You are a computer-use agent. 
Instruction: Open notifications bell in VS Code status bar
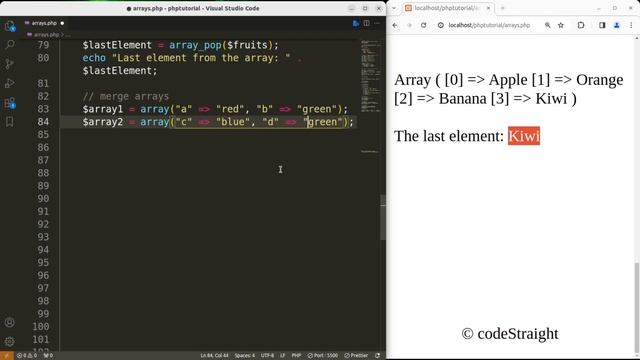coord(378,356)
